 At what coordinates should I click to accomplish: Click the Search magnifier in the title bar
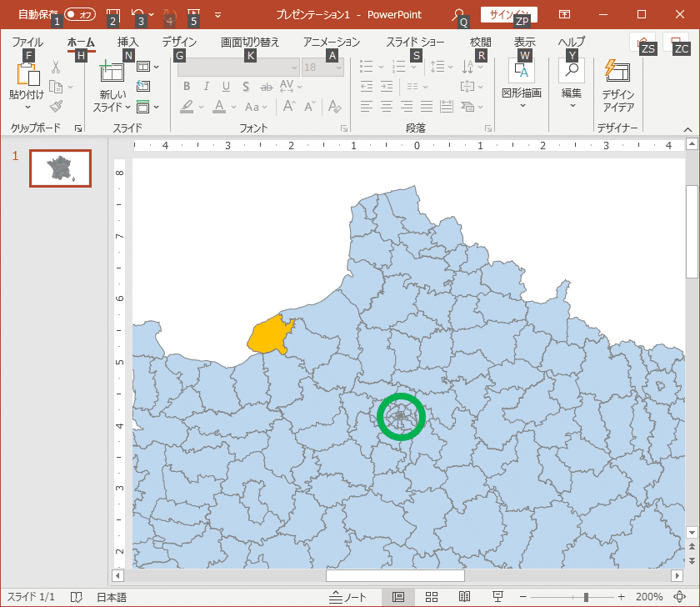(457, 15)
